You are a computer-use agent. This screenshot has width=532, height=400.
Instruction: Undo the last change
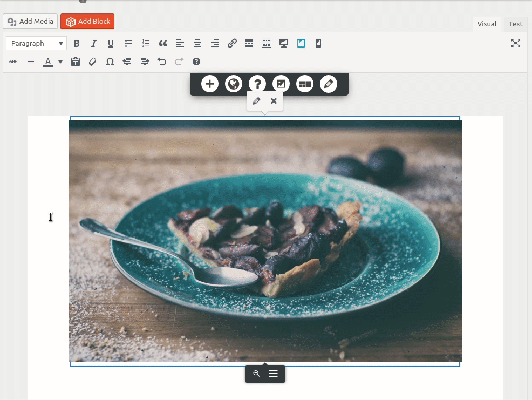pyautogui.click(x=161, y=62)
